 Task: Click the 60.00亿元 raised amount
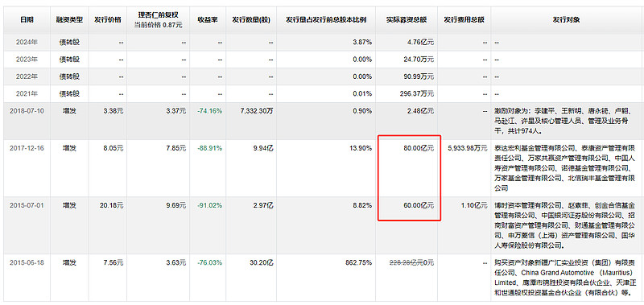(419, 205)
